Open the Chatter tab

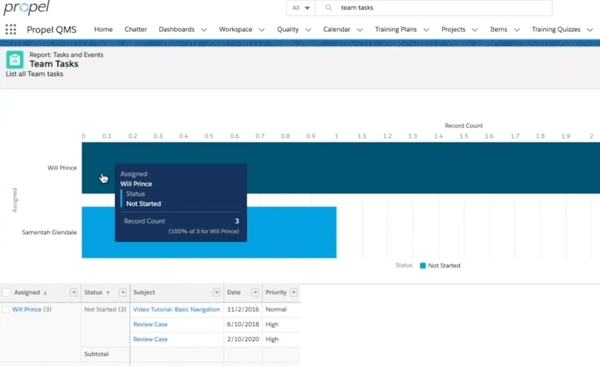point(135,29)
